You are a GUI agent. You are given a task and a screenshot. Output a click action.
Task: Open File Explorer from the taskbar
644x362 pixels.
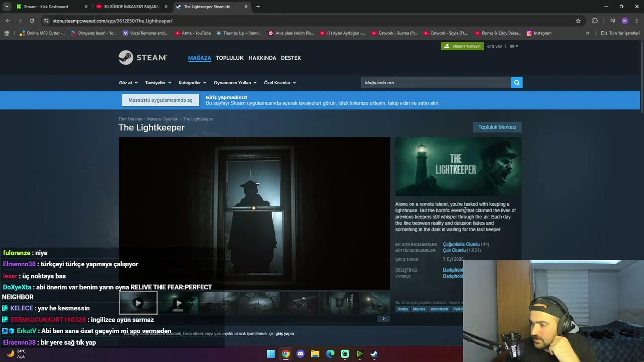315,354
